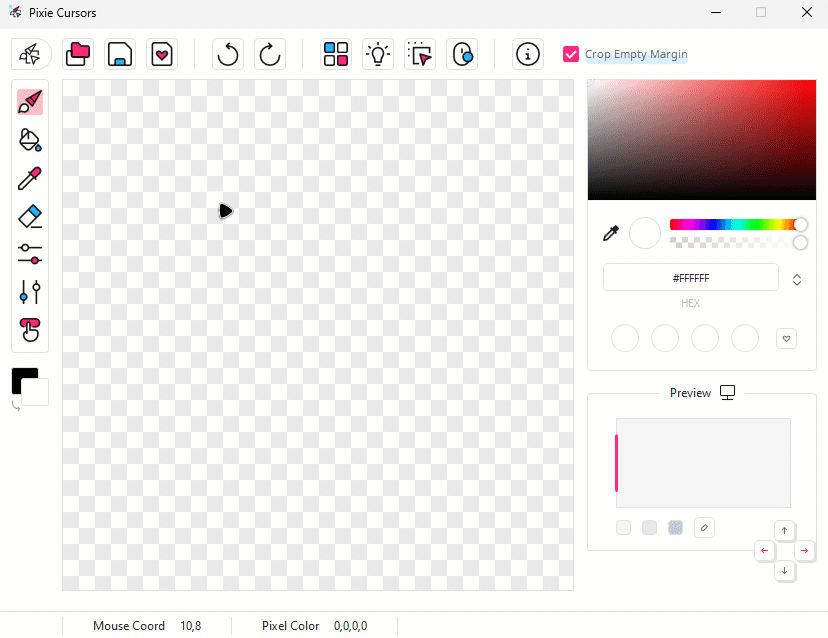
Task: Click the Pixie Cursors logo button
Action: click(31, 54)
